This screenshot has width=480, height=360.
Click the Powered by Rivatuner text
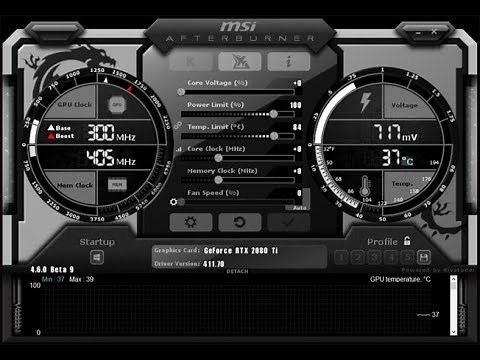(438, 270)
